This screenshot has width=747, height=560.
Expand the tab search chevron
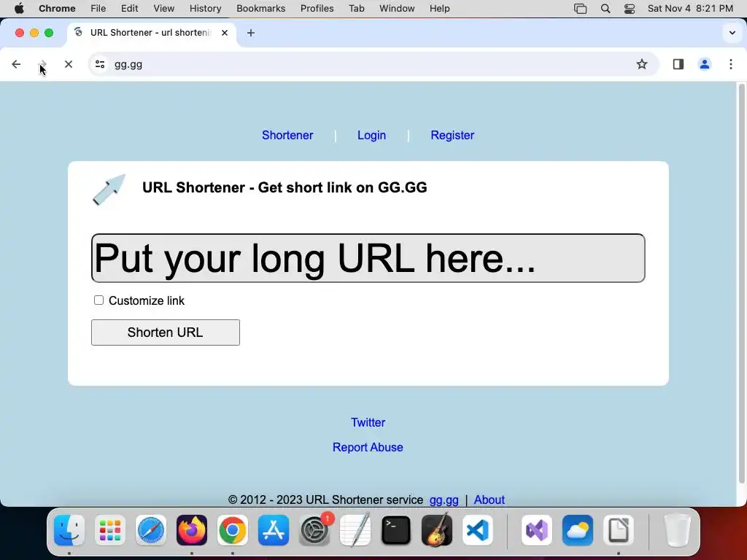732,33
